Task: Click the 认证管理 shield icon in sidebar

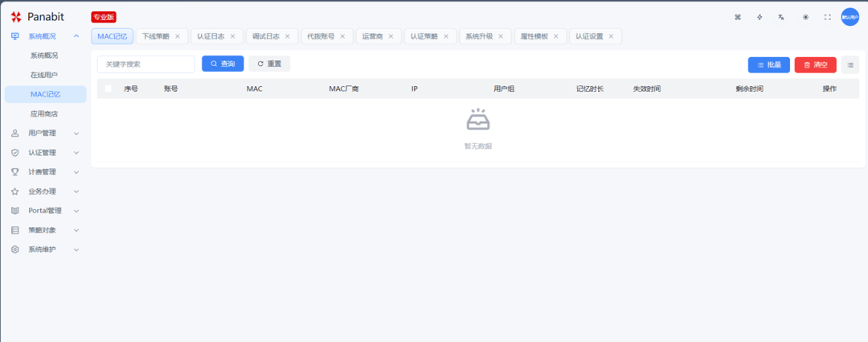Action: (15, 152)
